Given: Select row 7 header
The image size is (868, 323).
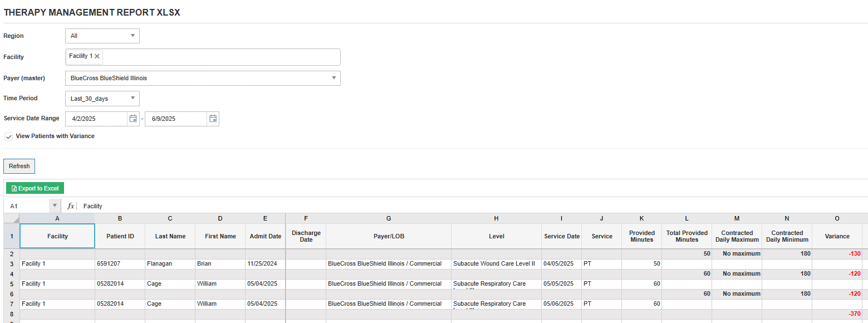Looking at the screenshot, I should (x=12, y=304).
